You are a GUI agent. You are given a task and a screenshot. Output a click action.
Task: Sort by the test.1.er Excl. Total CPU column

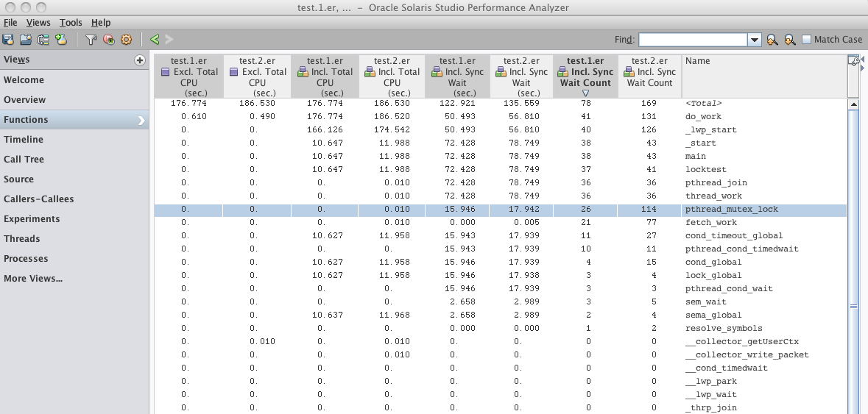tap(188, 76)
